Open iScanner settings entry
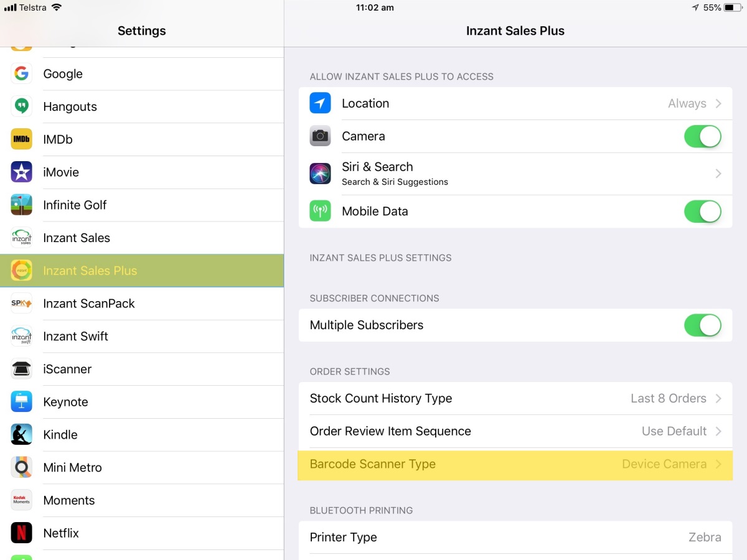 [142, 369]
